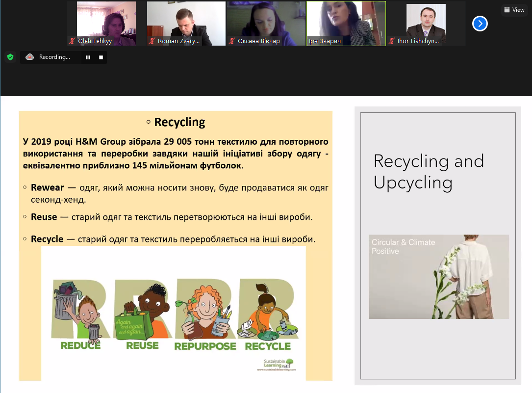Click the Rewear bullet term
This screenshot has height=393, width=532.
click(x=47, y=187)
